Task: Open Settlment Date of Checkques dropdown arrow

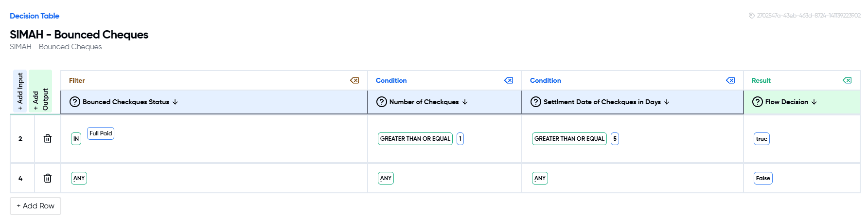Action: pos(667,102)
